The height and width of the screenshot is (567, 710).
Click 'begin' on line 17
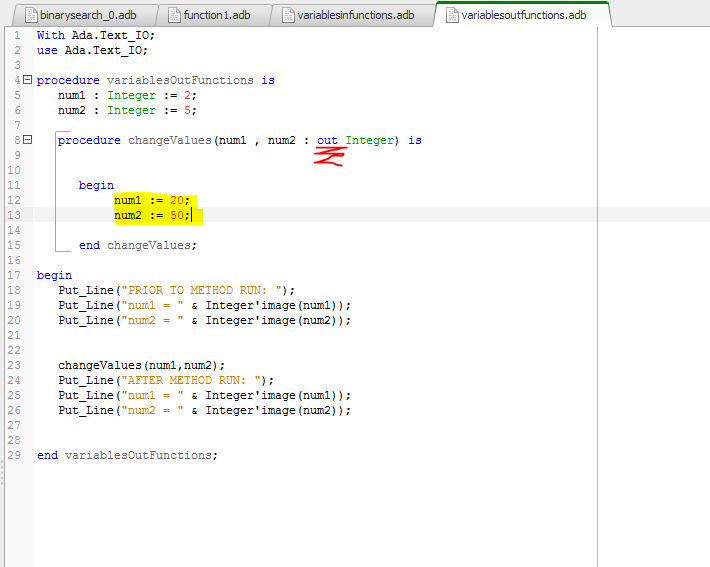[x=54, y=275]
